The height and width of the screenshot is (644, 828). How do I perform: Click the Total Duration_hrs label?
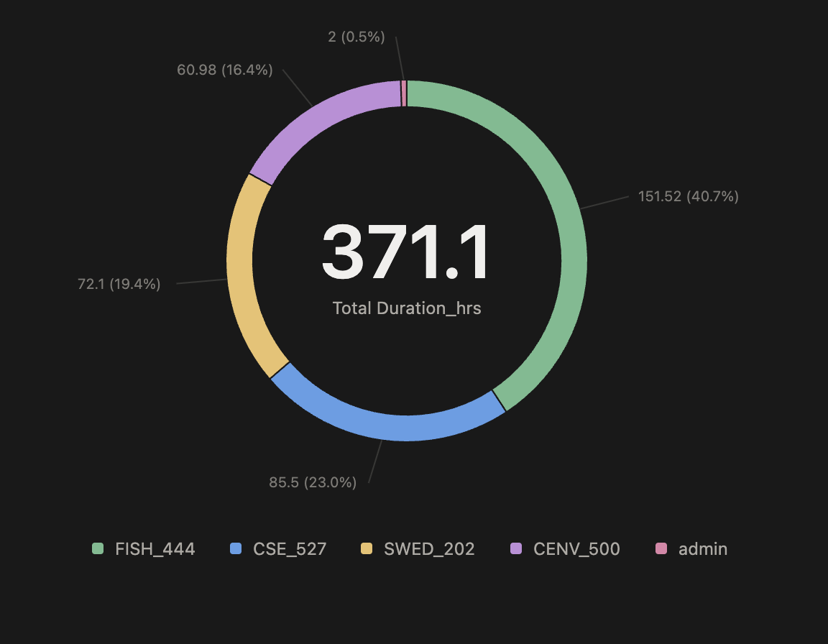(406, 308)
